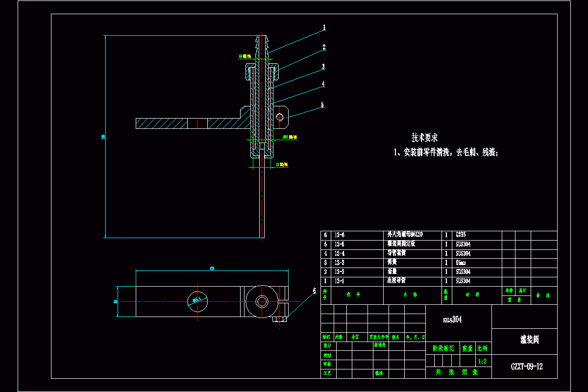Viewport: 588px width, 392px height.
Task: Click balloon number 4 in section view
Action: point(323,84)
